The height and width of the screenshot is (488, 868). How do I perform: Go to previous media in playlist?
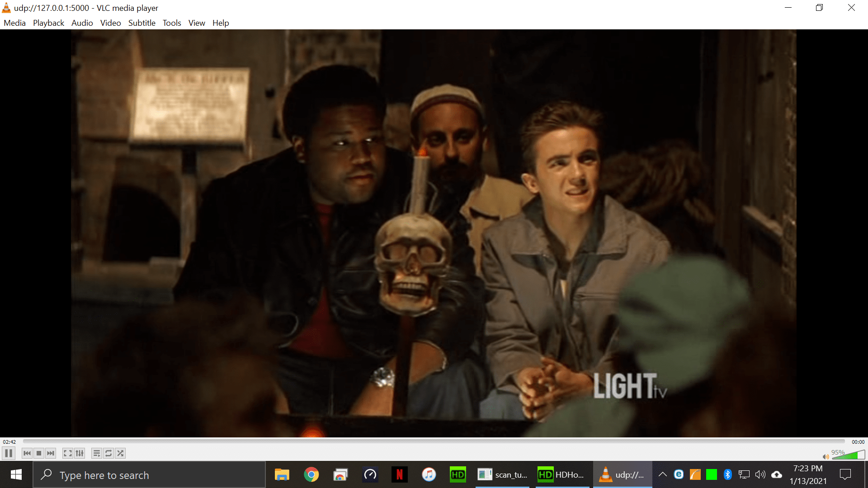coord(27,453)
